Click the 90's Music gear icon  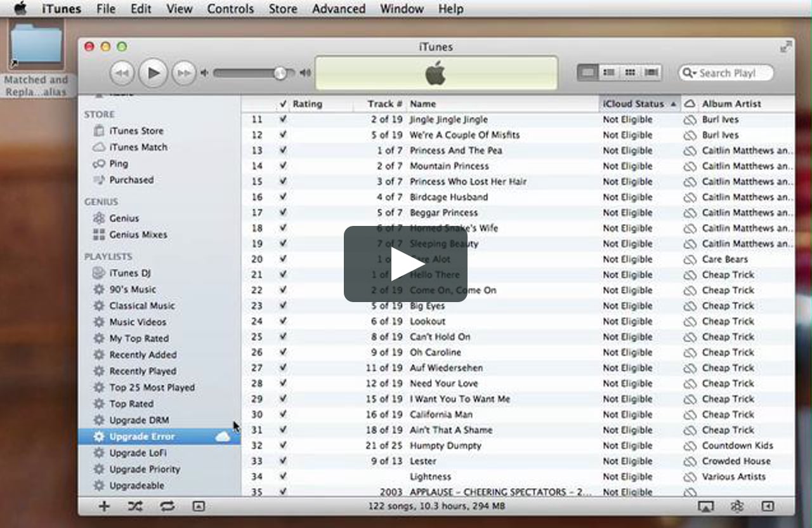pos(99,289)
